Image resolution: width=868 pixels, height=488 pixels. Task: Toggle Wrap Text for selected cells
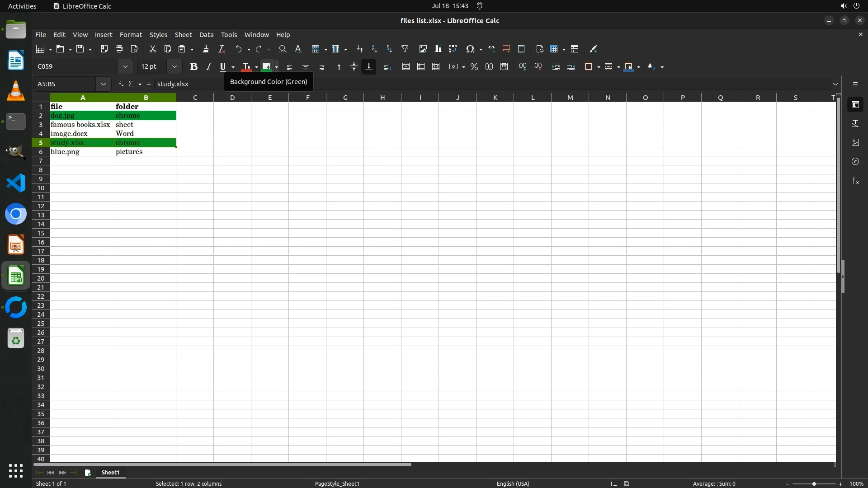coord(387,67)
